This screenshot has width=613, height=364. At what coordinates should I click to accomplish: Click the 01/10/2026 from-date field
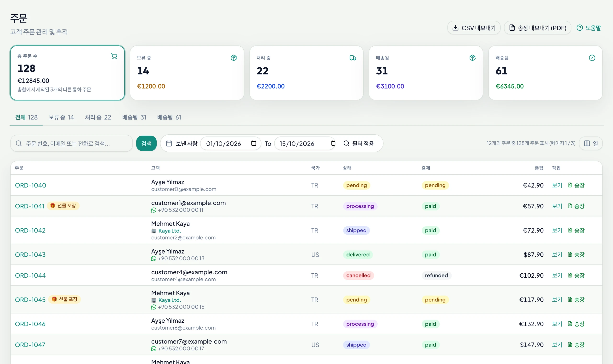pyautogui.click(x=231, y=143)
